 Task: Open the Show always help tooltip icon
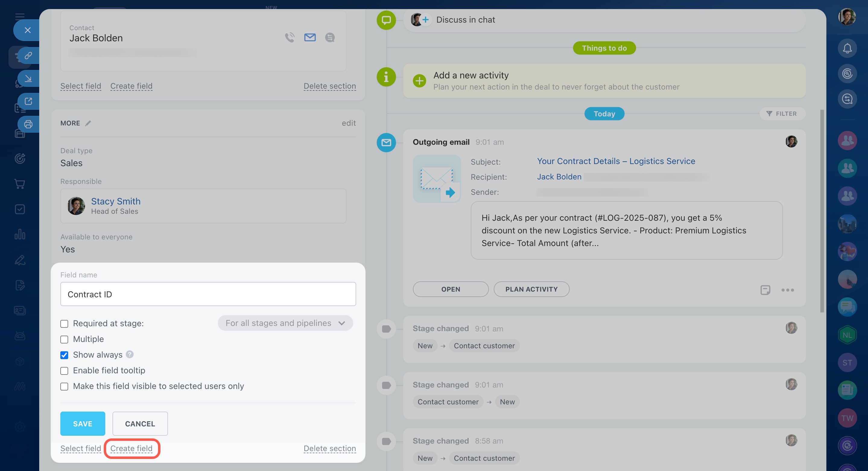(130, 354)
